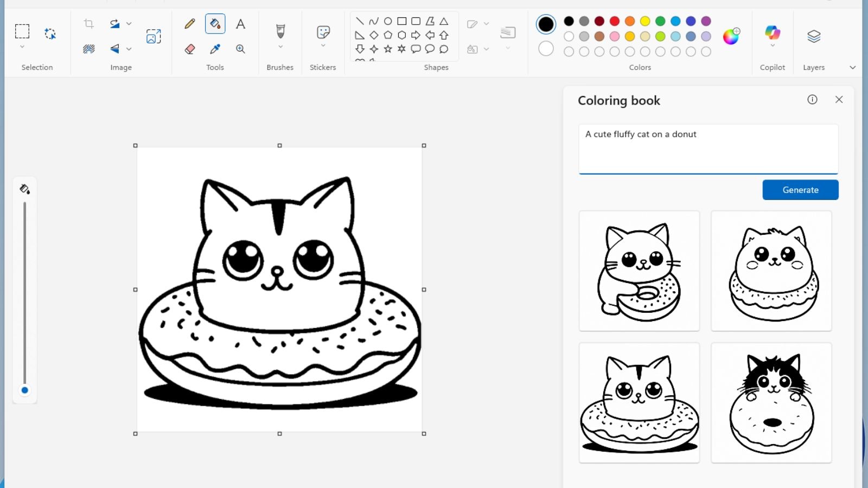Select the Crop tool

pos(88,23)
